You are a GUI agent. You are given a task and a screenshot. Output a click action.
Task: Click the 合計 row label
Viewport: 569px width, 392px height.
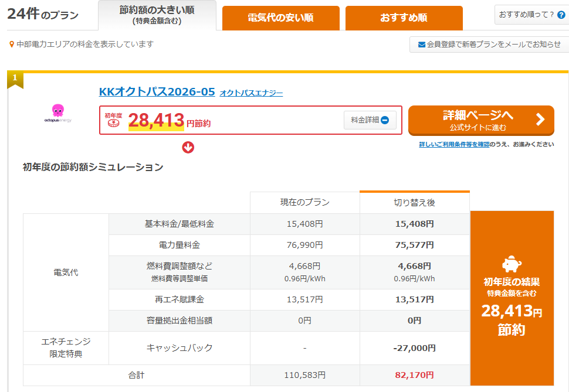pyautogui.click(x=137, y=376)
